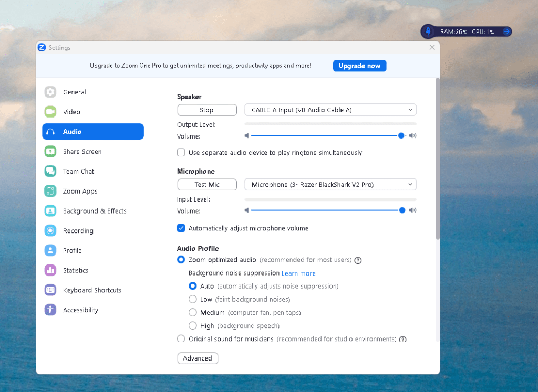Click the arrow icon in RAM/CPU widget
Viewport: 538px width, 392px height.
tap(506, 31)
